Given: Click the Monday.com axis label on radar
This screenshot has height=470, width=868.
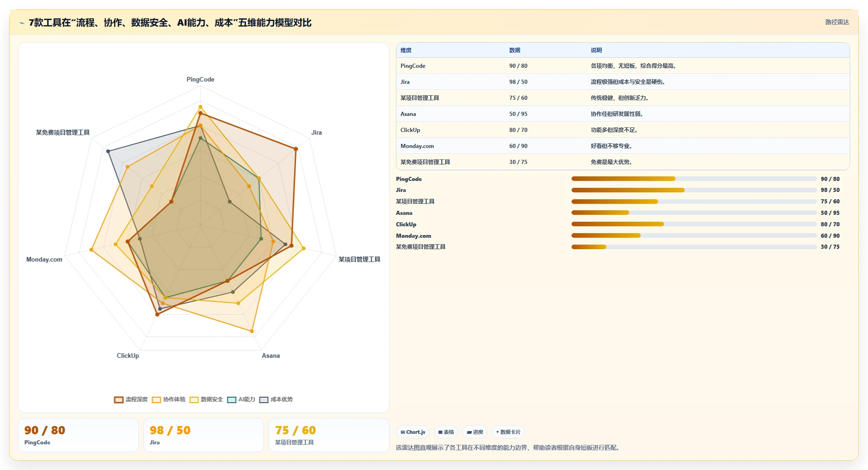Looking at the screenshot, I should (44, 260).
